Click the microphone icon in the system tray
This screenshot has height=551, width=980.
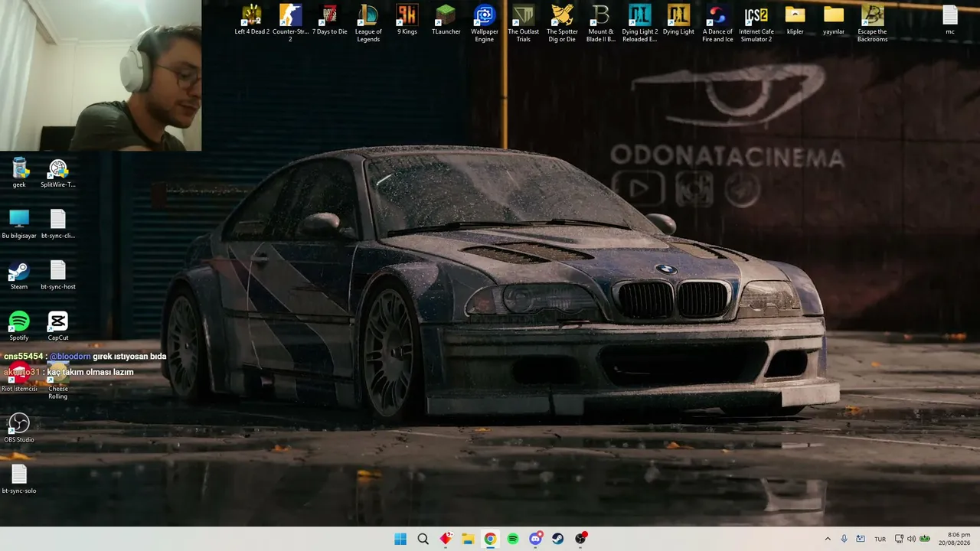click(844, 539)
